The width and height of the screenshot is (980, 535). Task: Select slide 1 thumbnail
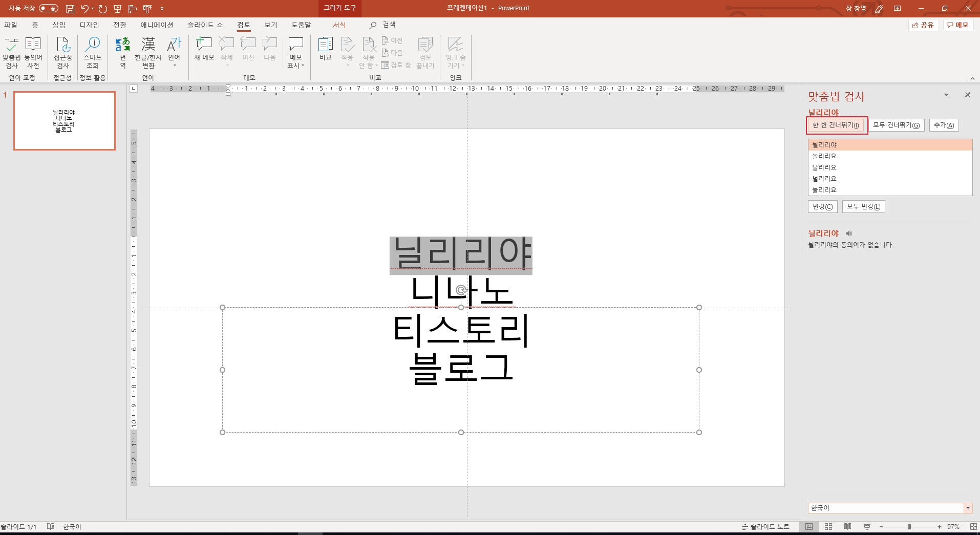click(x=65, y=121)
